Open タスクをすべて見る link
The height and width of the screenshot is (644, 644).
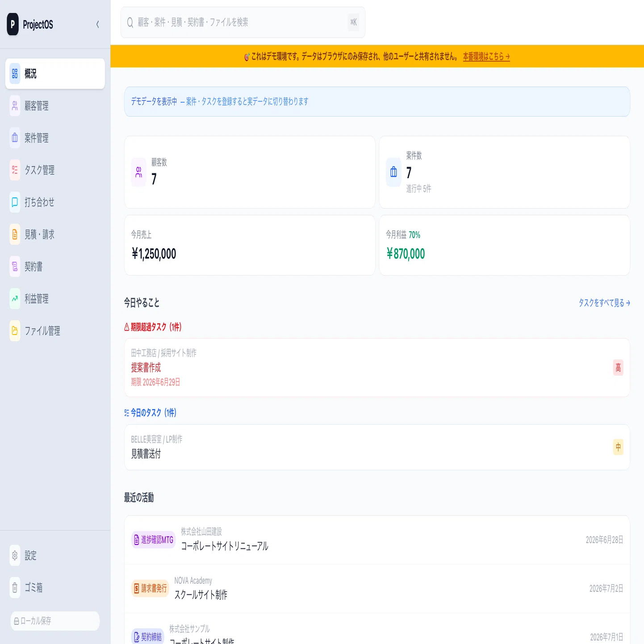pos(604,303)
